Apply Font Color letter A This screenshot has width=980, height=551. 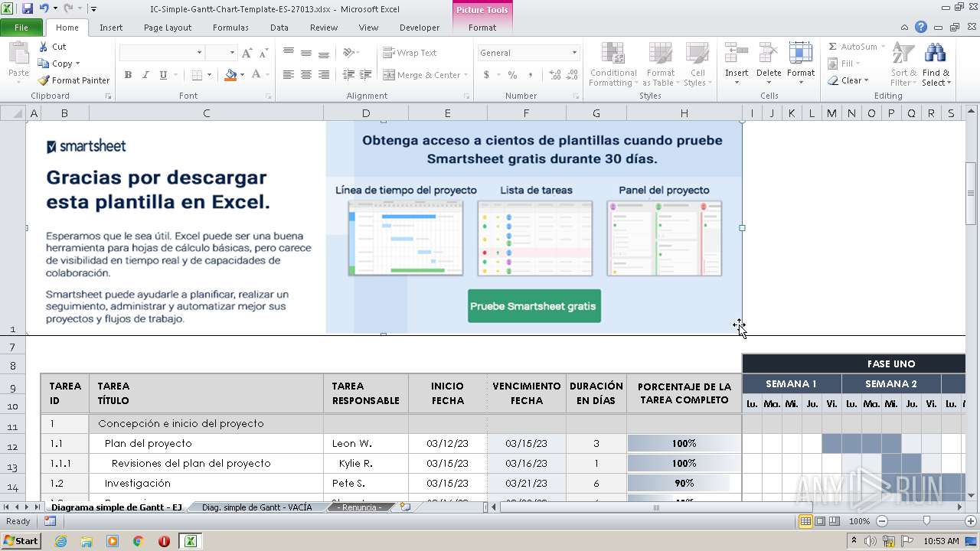coord(256,75)
